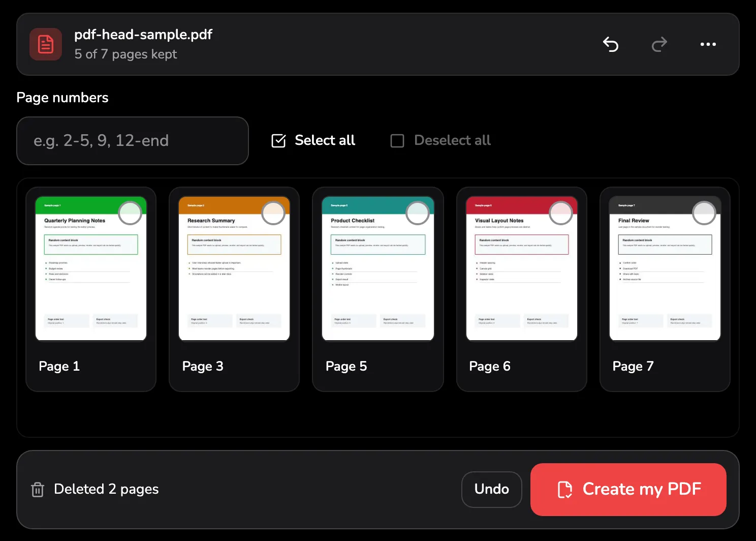Open the Quarterly Planning Notes thumbnail
756x541 pixels.
pos(91,268)
